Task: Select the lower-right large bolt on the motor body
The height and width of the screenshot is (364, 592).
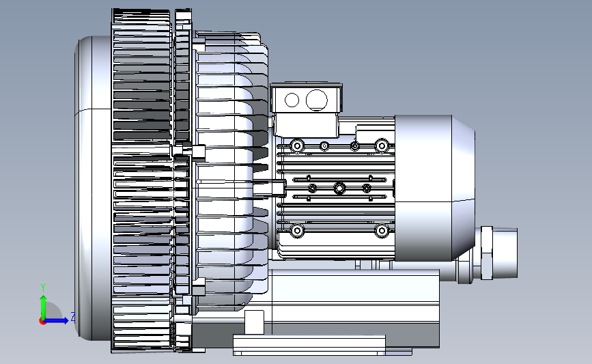Action: (x=382, y=230)
